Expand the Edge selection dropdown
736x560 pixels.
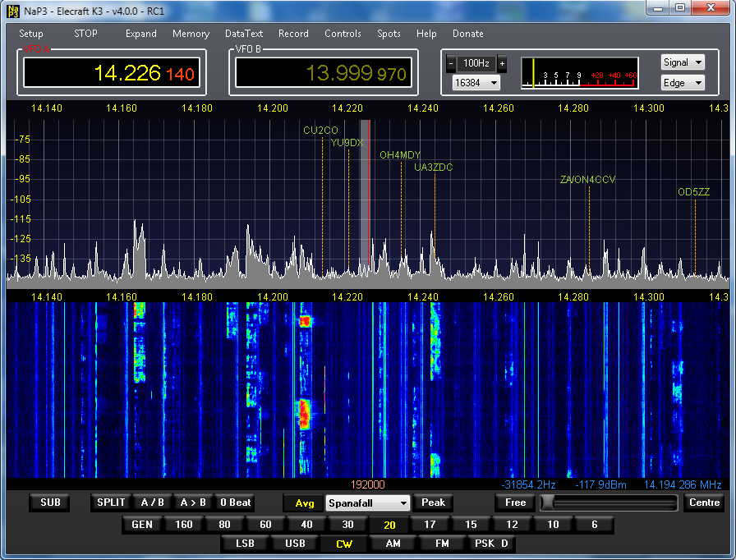pyautogui.click(x=683, y=83)
